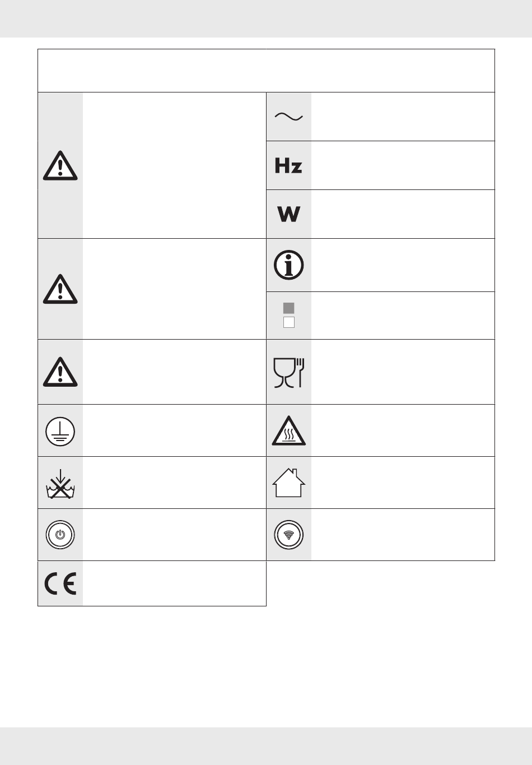Viewport: 532px width, 765px height.
Task: Select the protective earth ground symbol
Action: tap(60, 431)
